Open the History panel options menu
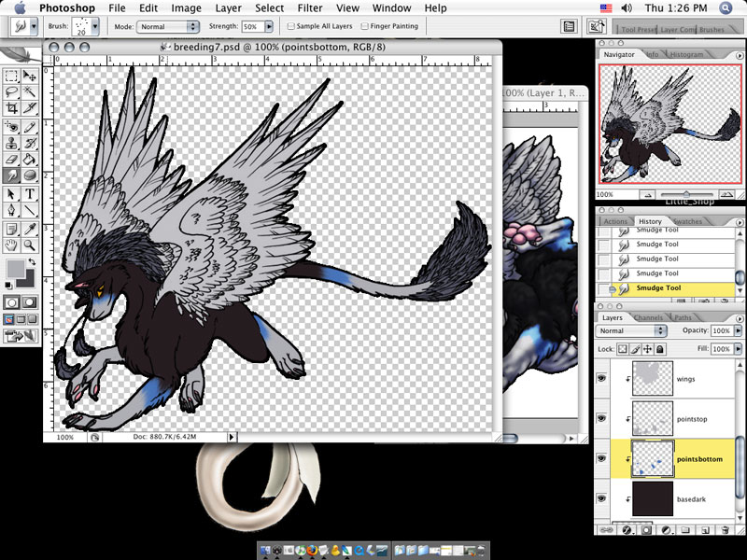 pyautogui.click(x=740, y=222)
